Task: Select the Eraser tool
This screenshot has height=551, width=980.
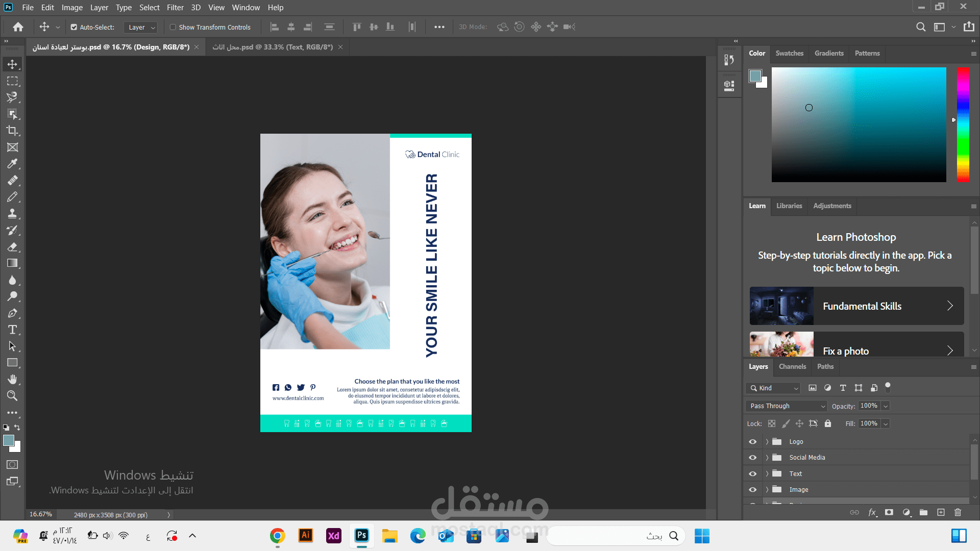Action: pyautogui.click(x=12, y=247)
